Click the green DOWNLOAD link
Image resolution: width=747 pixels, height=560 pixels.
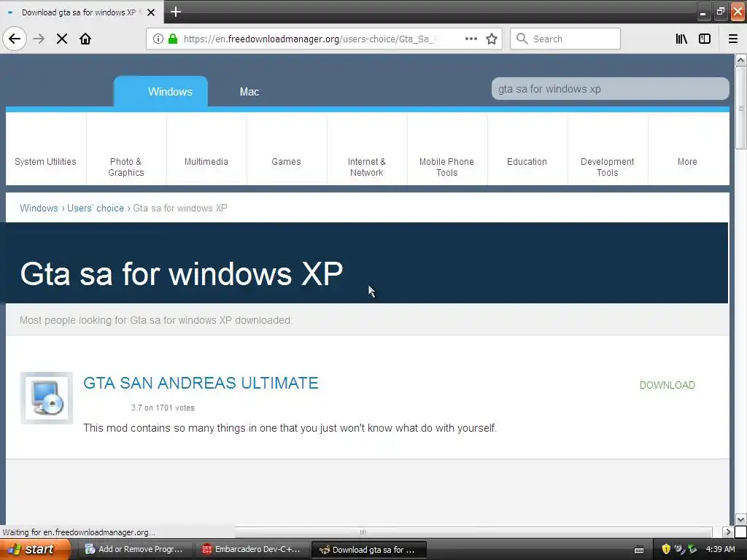(x=667, y=385)
